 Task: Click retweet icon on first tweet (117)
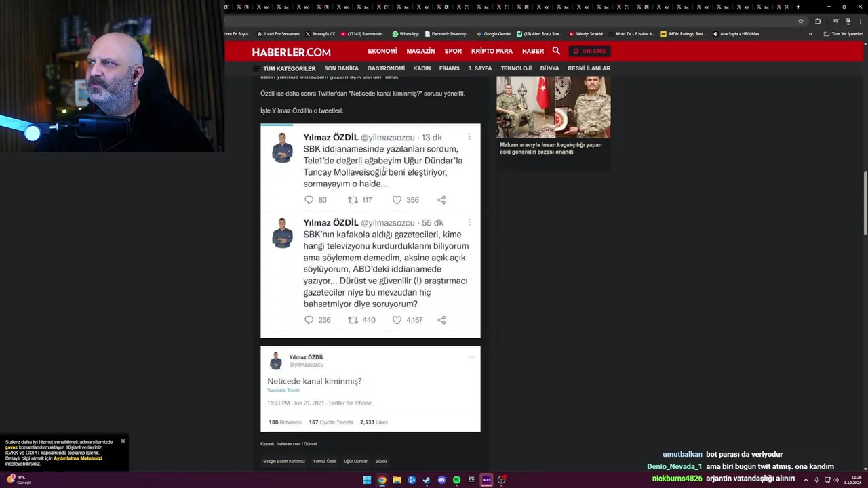pos(353,200)
